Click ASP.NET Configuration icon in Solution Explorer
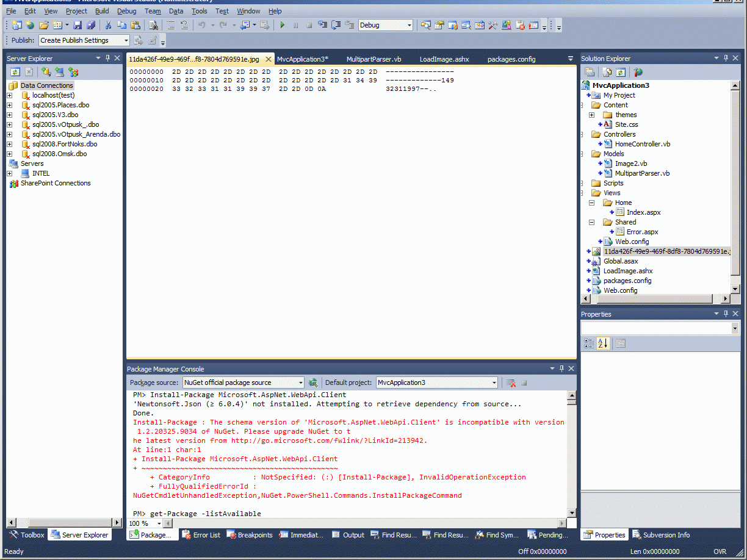747x560 pixels. point(638,72)
